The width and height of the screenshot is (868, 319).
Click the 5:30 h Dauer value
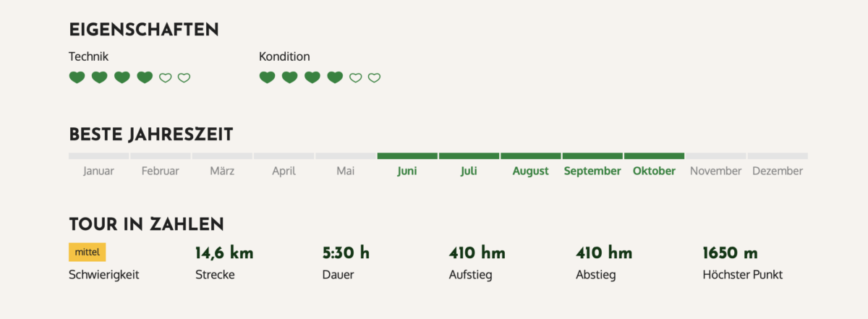coord(346,253)
